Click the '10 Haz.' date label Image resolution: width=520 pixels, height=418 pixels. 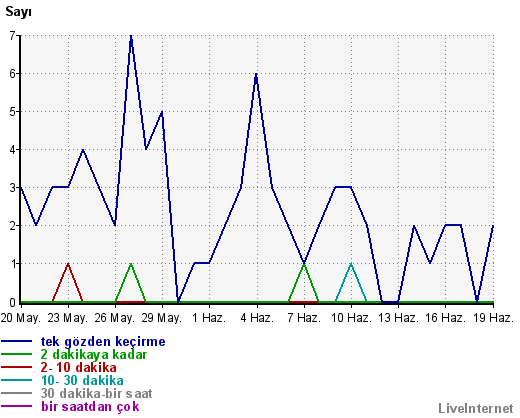[351, 318]
